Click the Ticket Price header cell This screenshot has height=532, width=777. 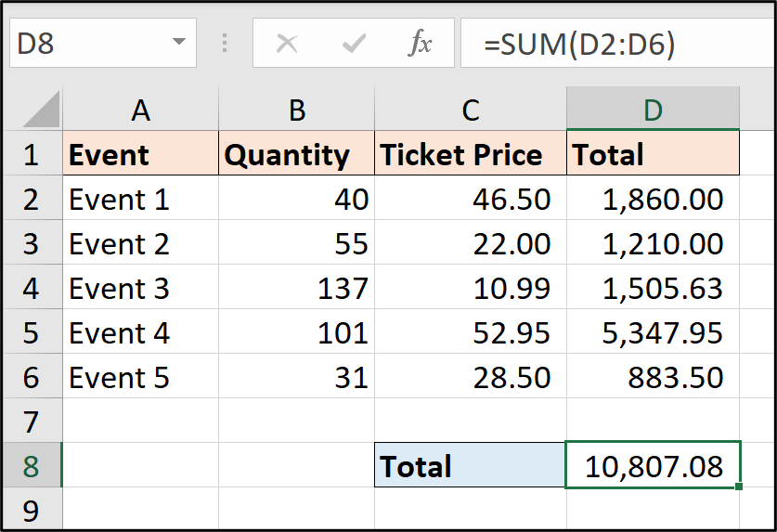click(x=471, y=153)
